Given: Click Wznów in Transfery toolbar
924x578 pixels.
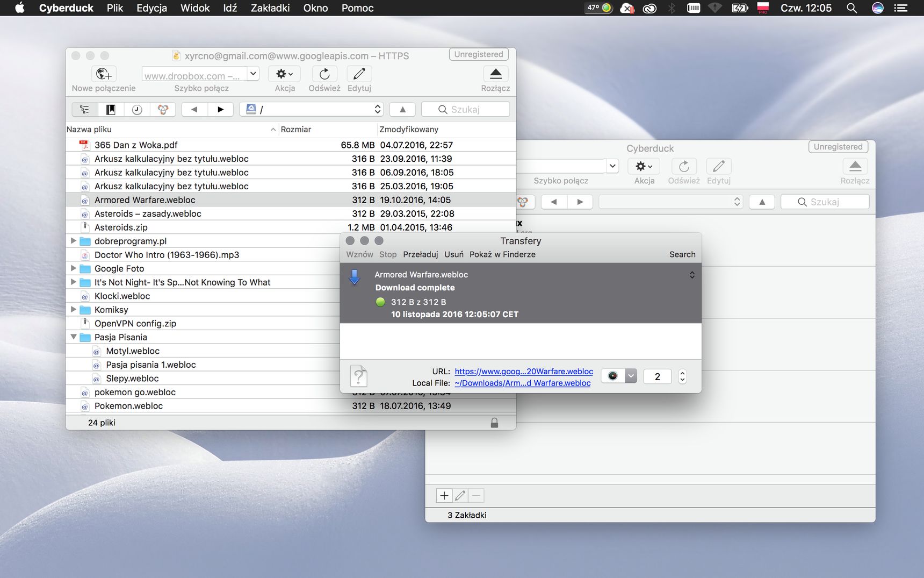Looking at the screenshot, I should tap(359, 254).
